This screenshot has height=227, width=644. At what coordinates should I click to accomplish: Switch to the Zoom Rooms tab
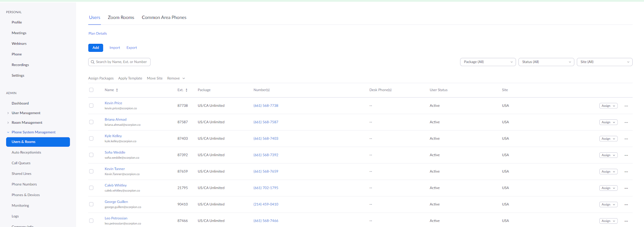tap(121, 18)
